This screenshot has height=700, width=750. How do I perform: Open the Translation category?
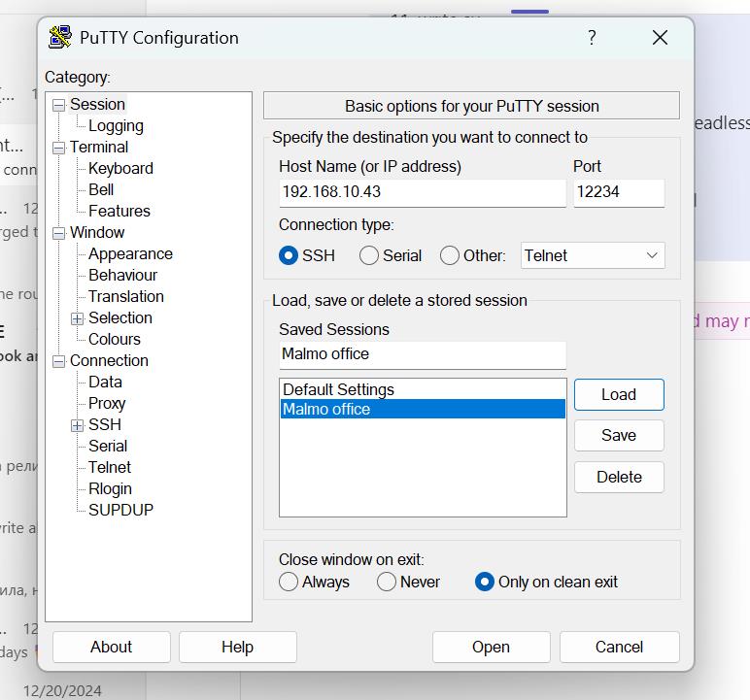click(x=126, y=296)
